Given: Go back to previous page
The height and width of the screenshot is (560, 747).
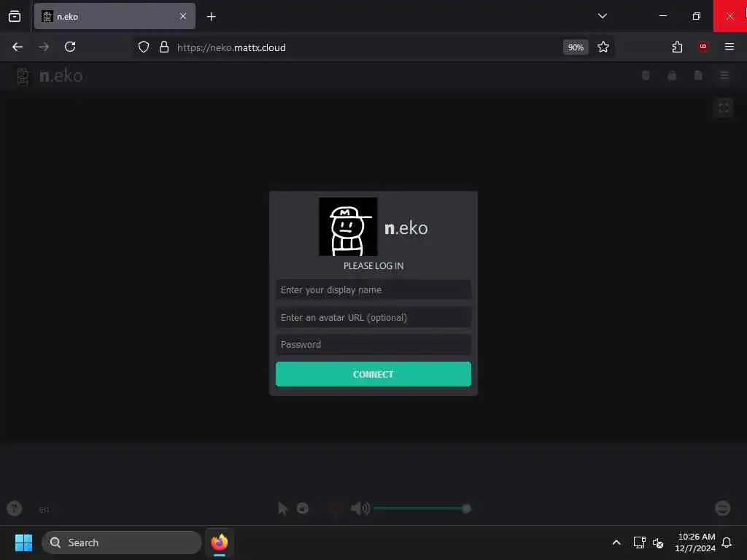Looking at the screenshot, I should (x=18, y=47).
